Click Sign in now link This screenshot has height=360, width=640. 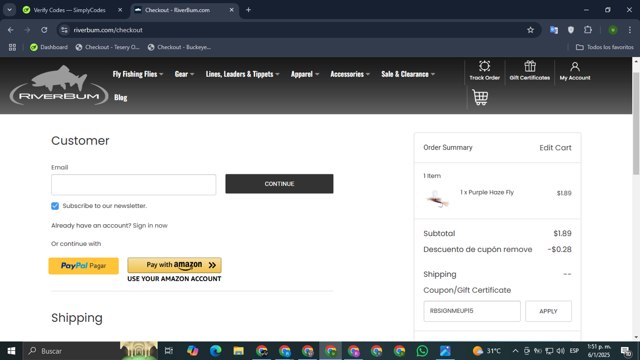pos(150,225)
